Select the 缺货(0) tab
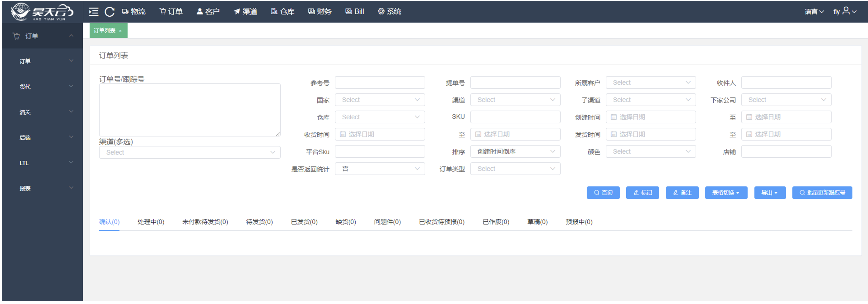868x304 pixels. coord(346,222)
